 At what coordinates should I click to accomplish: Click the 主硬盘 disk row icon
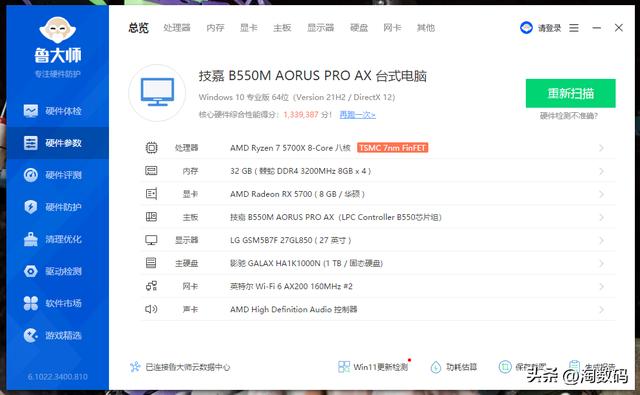point(151,263)
